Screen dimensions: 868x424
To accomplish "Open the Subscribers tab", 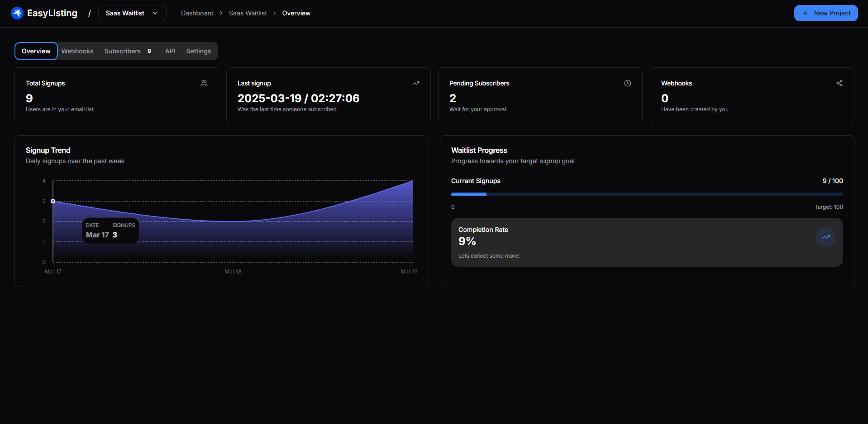I will 128,51.
